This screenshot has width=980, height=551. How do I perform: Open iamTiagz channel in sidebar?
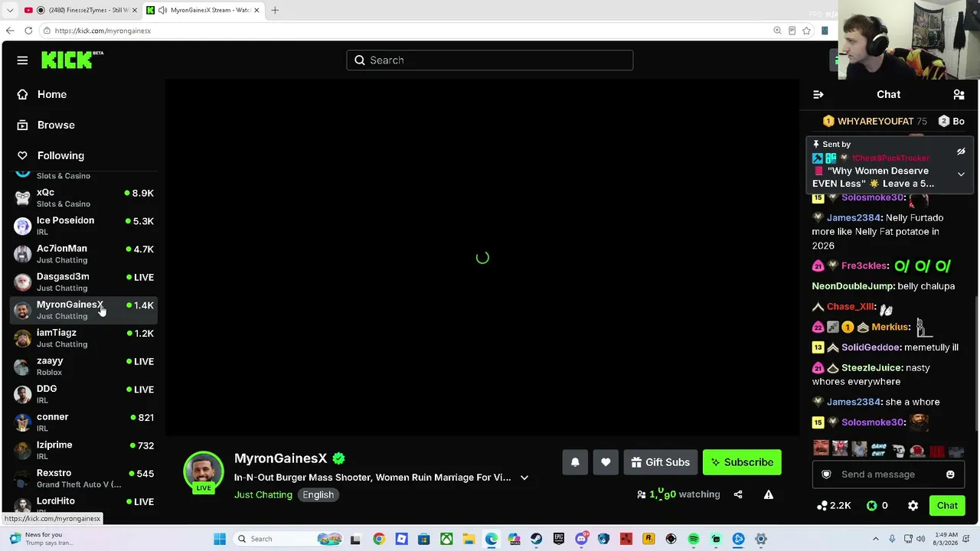[x=83, y=338]
